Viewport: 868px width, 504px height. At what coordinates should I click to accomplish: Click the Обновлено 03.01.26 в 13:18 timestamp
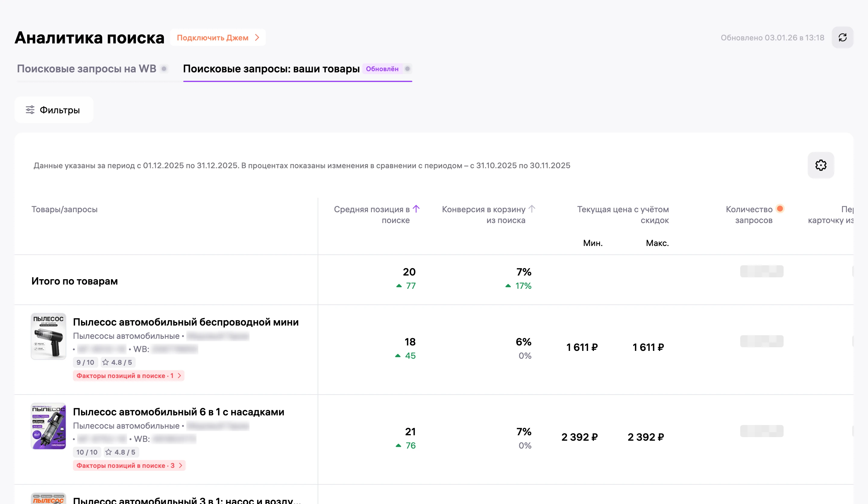[772, 38]
